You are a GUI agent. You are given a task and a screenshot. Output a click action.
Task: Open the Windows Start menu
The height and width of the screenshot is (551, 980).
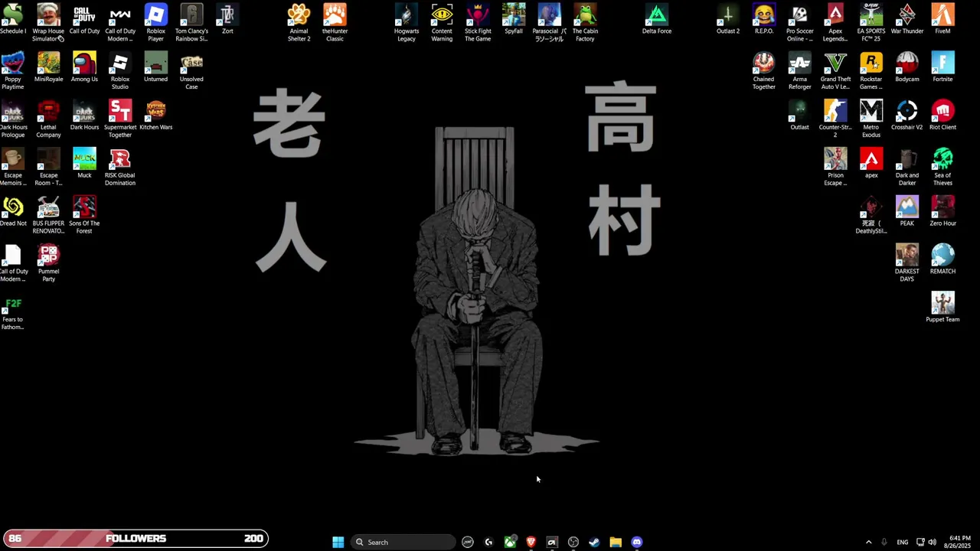pos(338,542)
